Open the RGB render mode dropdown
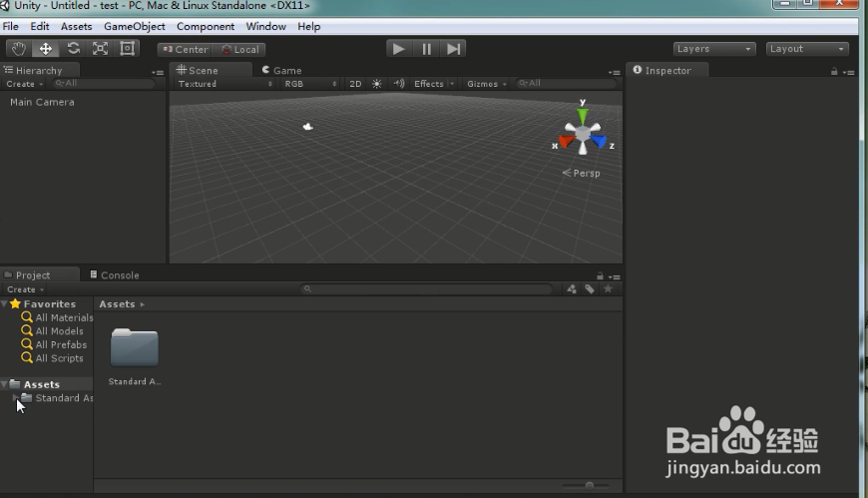868x498 pixels. click(309, 84)
